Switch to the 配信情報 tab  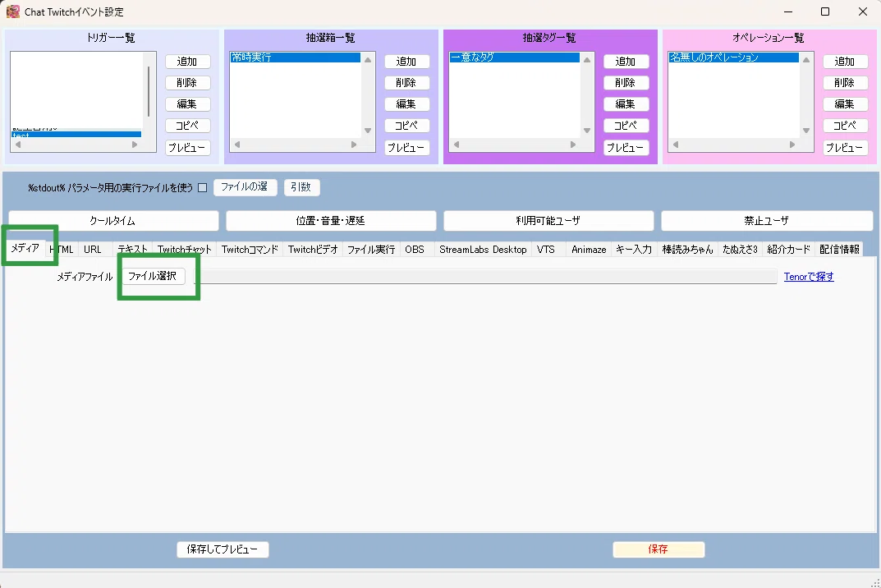[839, 249]
